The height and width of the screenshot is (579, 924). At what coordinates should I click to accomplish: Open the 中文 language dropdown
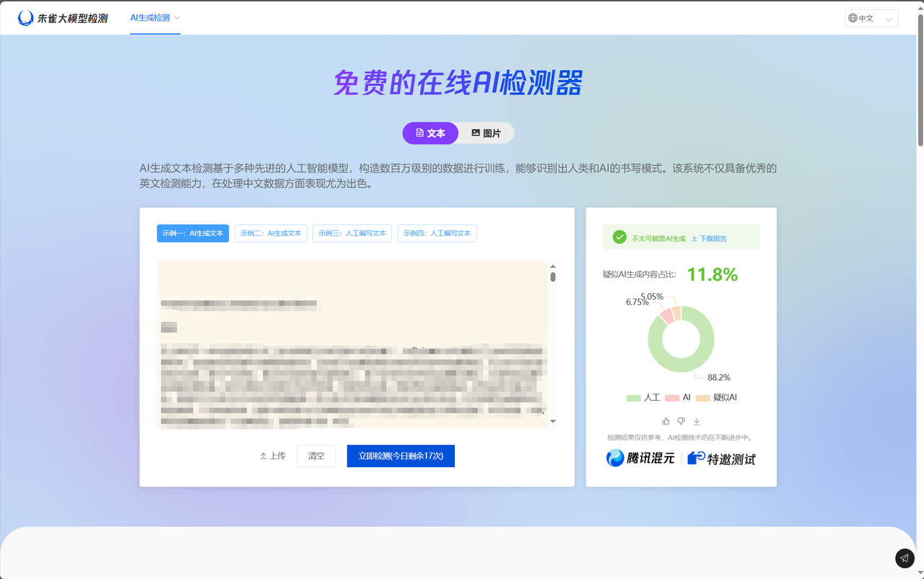pos(871,18)
